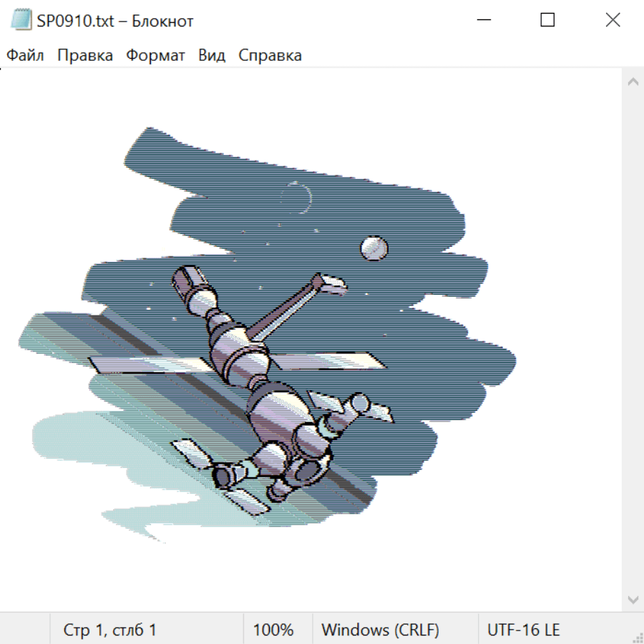Open the Формат menu
Screen dimensions: 644x644
(x=155, y=56)
